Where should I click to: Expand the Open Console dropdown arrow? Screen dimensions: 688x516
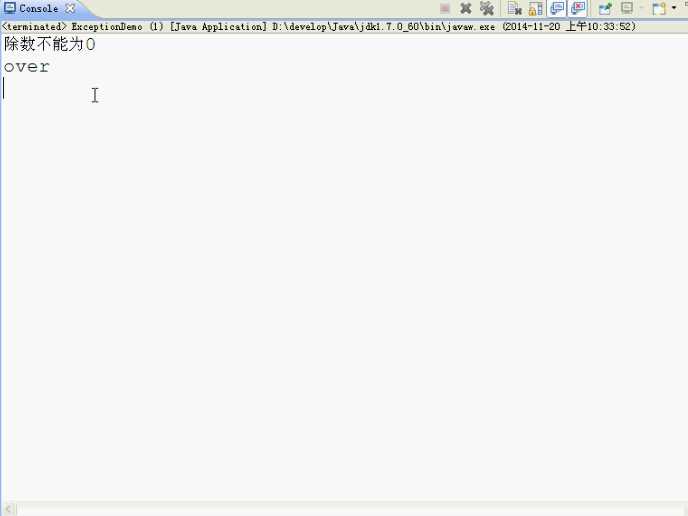(674, 8)
